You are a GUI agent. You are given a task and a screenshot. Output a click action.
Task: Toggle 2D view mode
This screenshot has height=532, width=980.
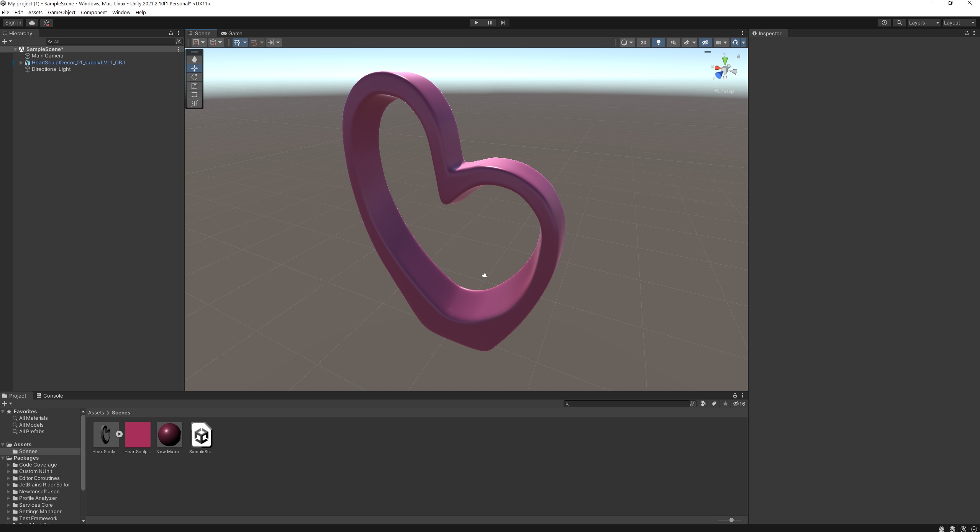pos(643,43)
